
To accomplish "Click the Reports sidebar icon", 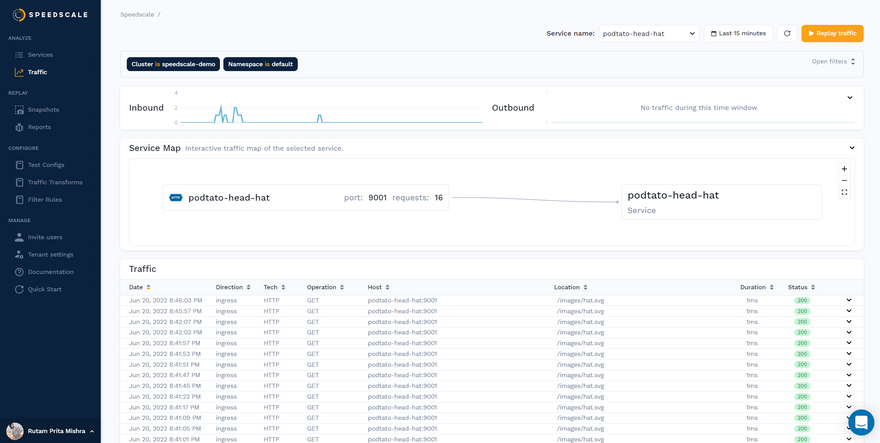I will point(19,127).
